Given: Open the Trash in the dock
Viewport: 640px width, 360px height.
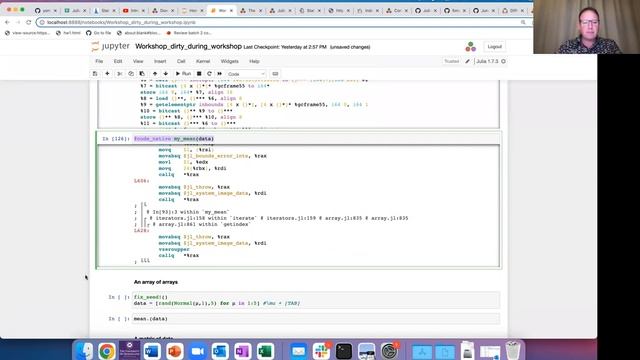Looking at the screenshot, I should pos(513,351).
